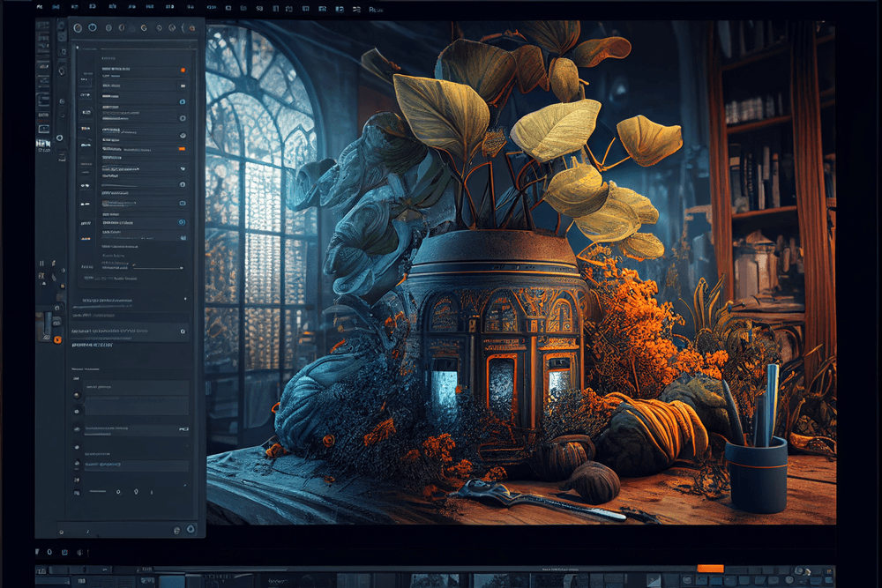
Task: Toggle the orange checkbox on the first settings row
Action: [183, 68]
